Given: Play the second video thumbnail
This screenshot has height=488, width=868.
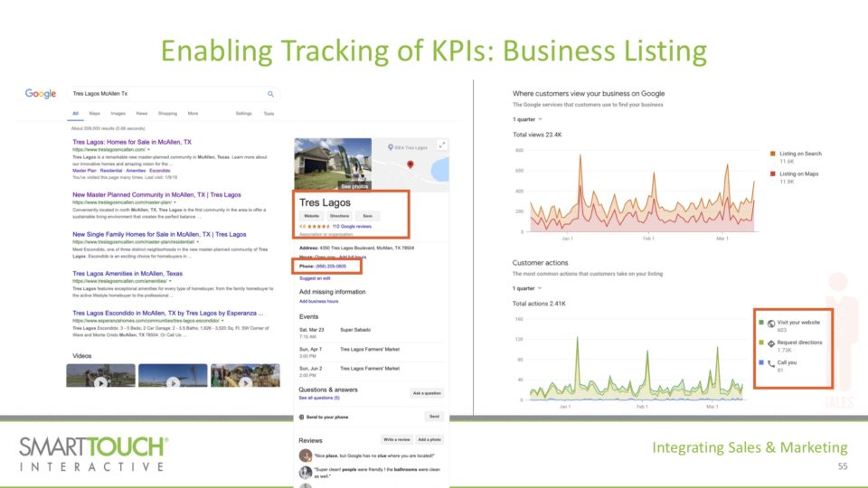Looking at the screenshot, I should point(173,375).
